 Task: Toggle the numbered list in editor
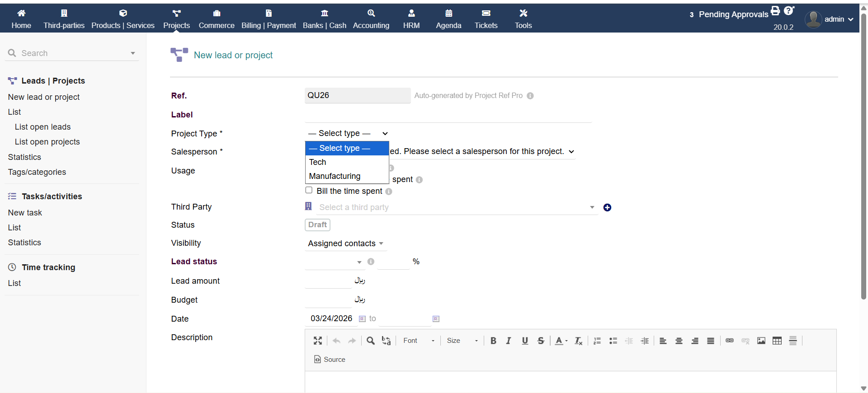click(x=597, y=341)
